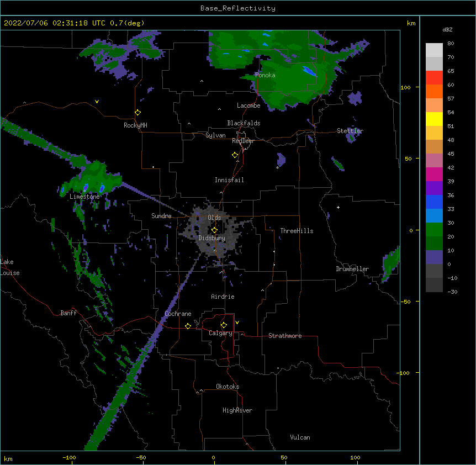Click the Blackfalds city label
This screenshot has height=465, width=476.
pyautogui.click(x=244, y=123)
